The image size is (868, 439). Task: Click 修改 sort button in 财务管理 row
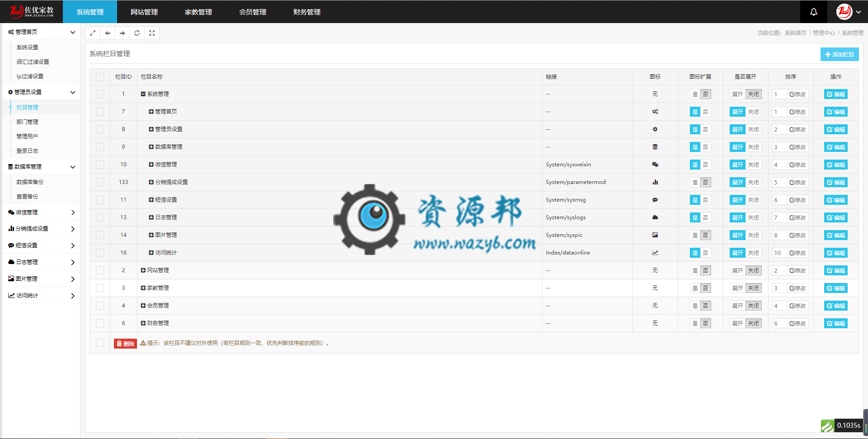[798, 323]
